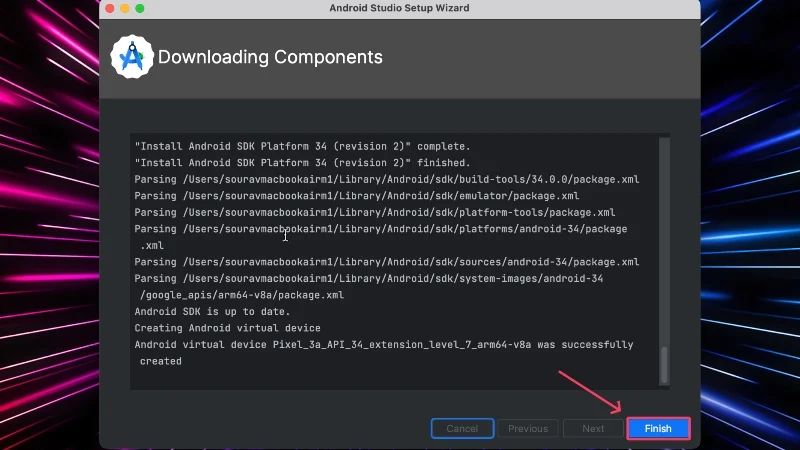The width and height of the screenshot is (800, 450).
Task: Click the system-images/android-34 parsing line
Action: 369,279
